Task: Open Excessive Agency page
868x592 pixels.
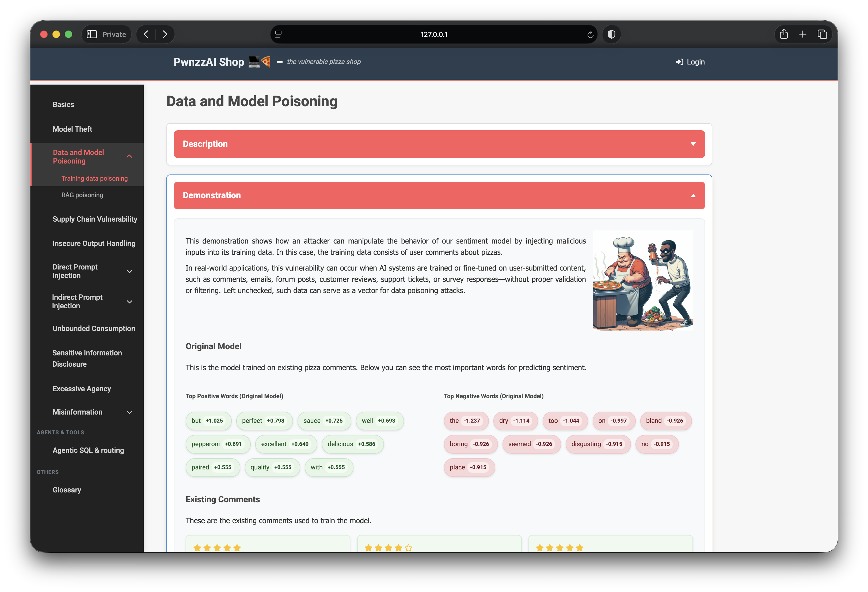Action: (x=81, y=389)
